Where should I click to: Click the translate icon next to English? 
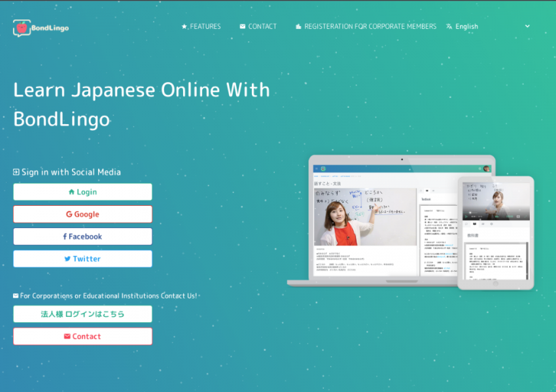click(x=449, y=27)
